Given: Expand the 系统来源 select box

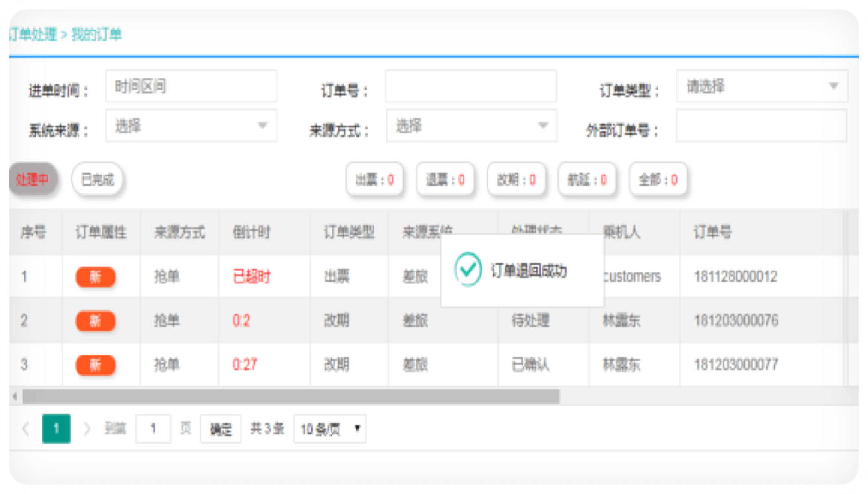Looking at the screenshot, I should click(x=191, y=126).
